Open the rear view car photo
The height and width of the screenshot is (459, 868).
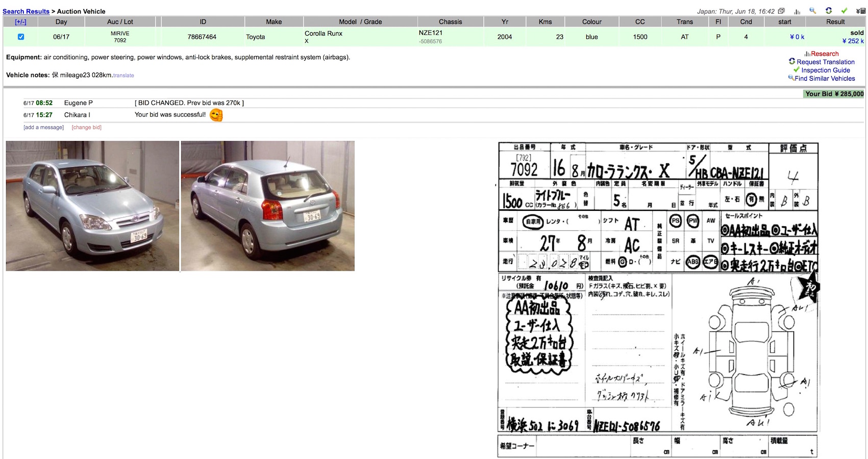(x=268, y=206)
